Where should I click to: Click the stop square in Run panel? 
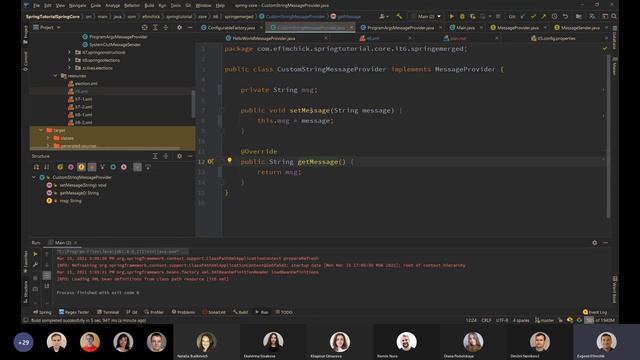36,278
